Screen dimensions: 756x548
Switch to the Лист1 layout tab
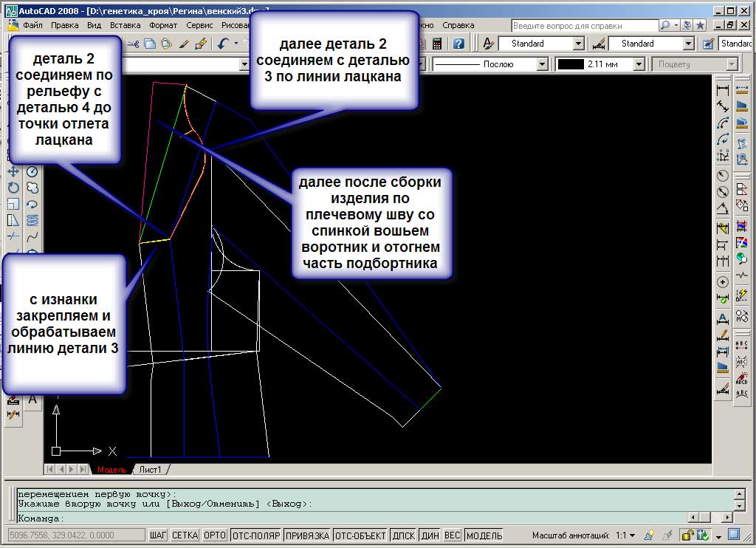point(151,470)
